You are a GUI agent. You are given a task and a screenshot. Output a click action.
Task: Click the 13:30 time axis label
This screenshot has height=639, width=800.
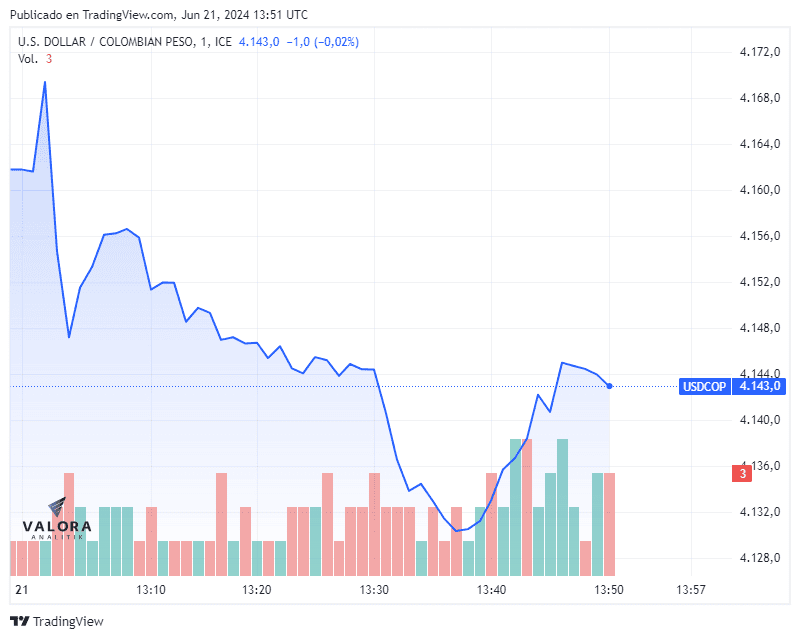point(374,590)
